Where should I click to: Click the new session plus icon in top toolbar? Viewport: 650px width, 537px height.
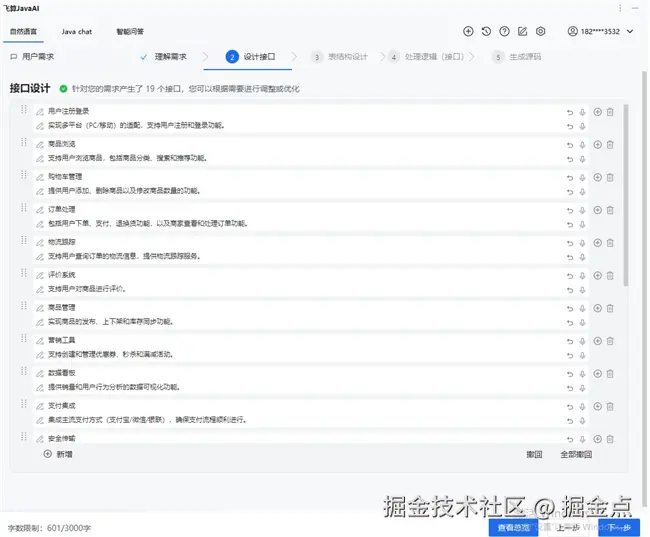pyautogui.click(x=468, y=31)
